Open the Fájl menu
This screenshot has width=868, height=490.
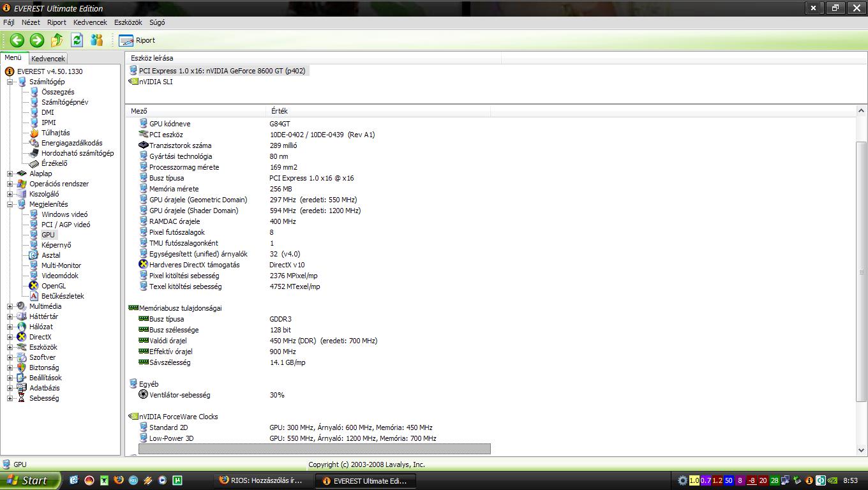tap(9, 22)
